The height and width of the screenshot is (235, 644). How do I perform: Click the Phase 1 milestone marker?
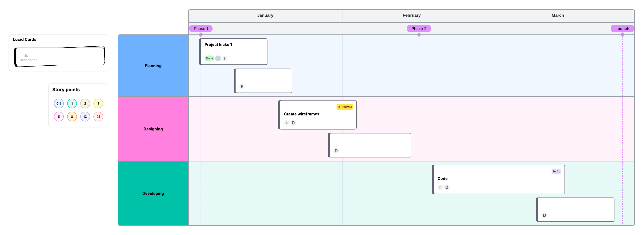click(x=201, y=29)
